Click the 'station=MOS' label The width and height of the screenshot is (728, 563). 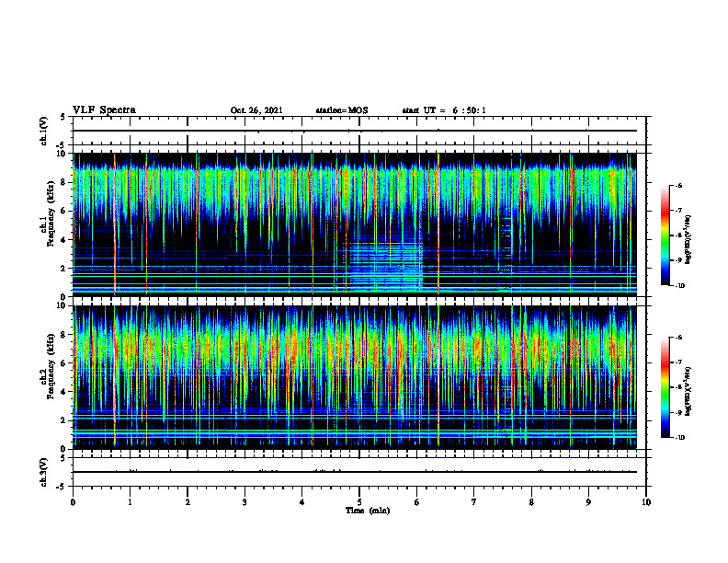tap(342, 110)
